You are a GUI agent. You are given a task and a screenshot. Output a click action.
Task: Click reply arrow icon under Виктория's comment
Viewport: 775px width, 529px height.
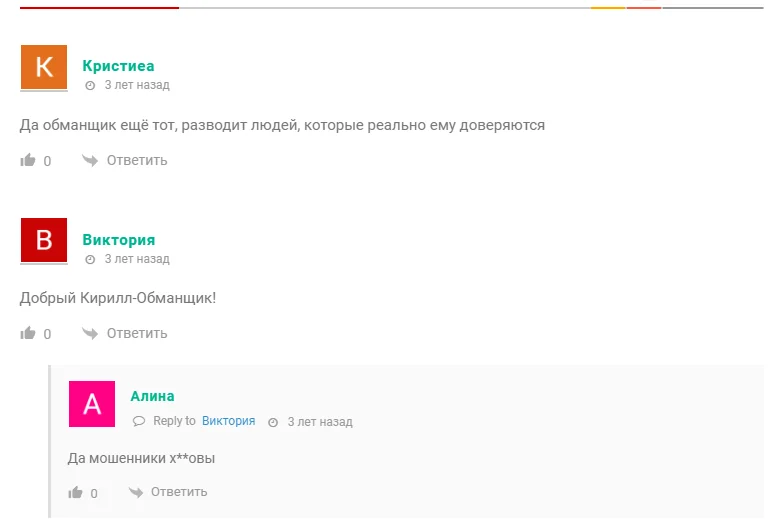90,333
